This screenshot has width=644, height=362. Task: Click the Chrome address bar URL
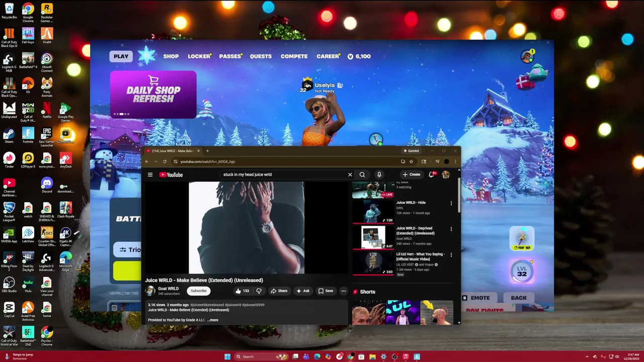tap(208, 161)
